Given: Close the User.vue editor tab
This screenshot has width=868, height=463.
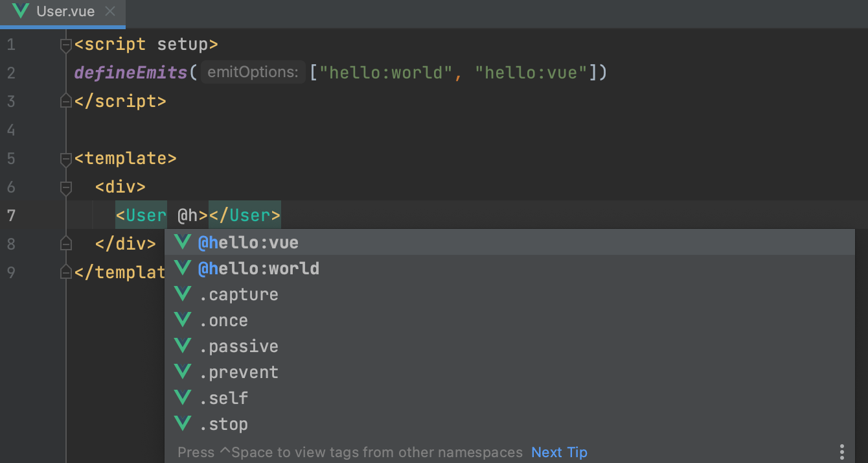Looking at the screenshot, I should (110, 12).
